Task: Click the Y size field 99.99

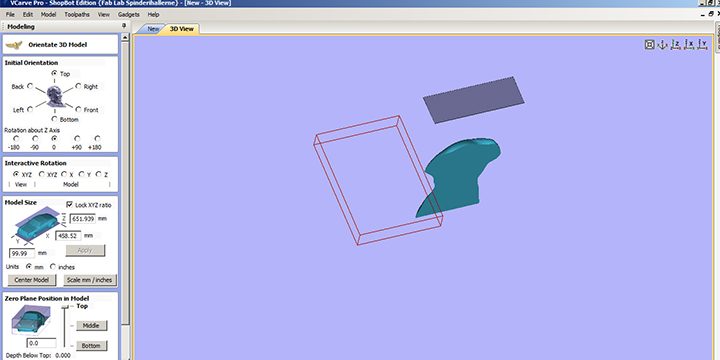Action: (22, 253)
